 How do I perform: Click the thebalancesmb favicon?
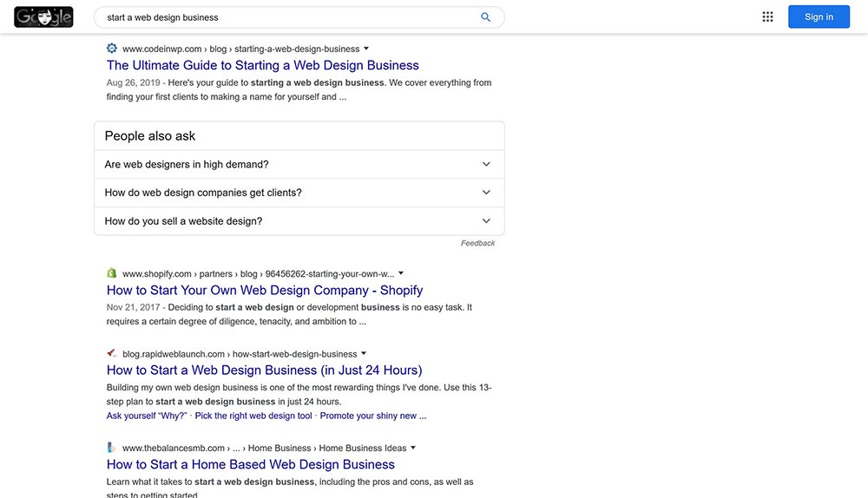pyautogui.click(x=112, y=447)
